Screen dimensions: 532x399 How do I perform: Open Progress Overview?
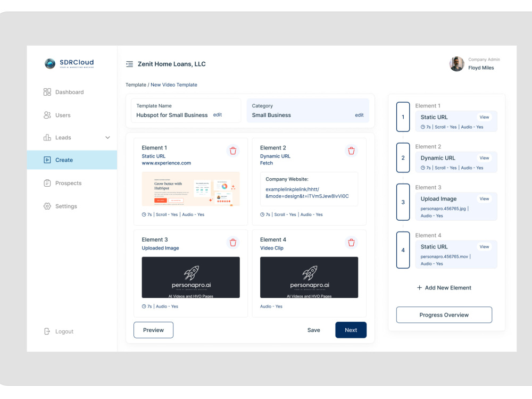coord(444,315)
